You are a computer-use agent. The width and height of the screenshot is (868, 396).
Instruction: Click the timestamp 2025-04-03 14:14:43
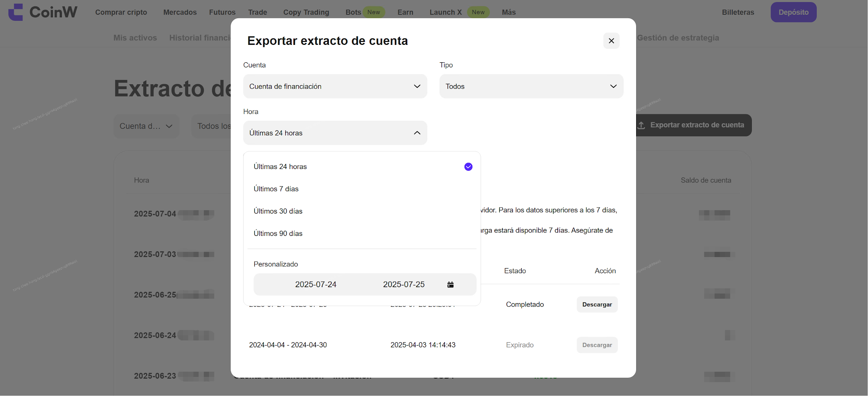(423, 345)
